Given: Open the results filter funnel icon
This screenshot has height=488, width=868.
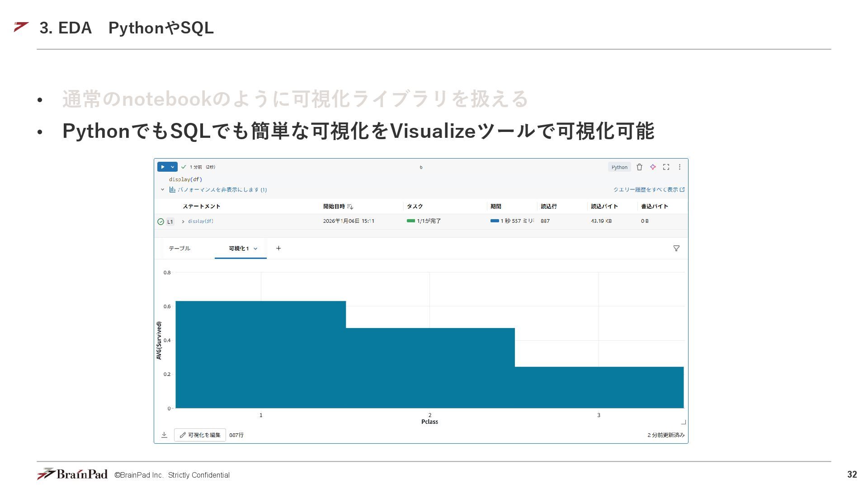Looking at the screenshot, I should [x=676, y=249].
